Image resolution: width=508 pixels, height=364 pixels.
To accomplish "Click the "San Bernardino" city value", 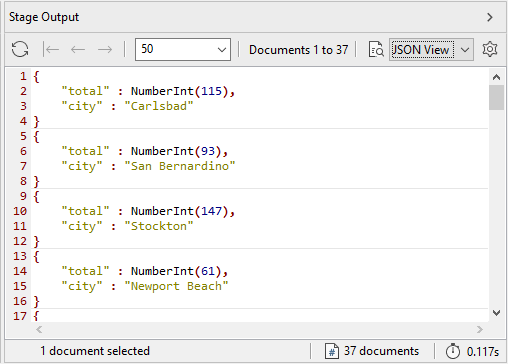I will click(x=180, y=166).
